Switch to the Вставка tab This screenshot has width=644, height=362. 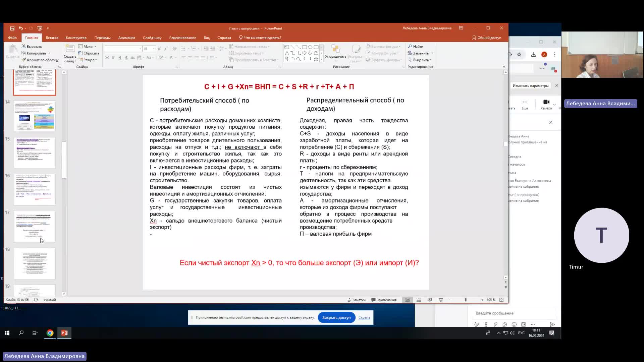click(x=52, y=38)
